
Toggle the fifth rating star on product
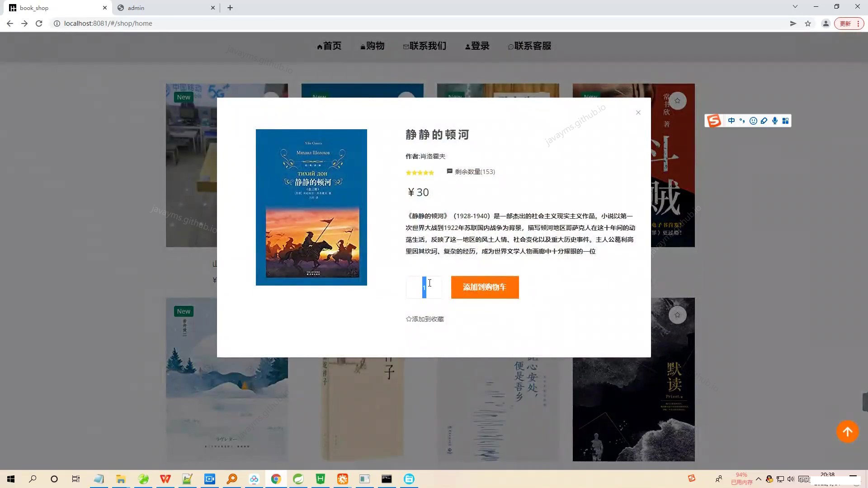point(430,172)
